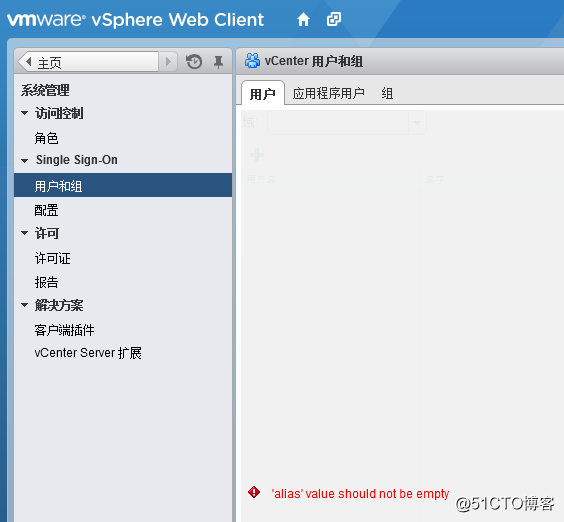Image resolution: width=564 pixels, height=522 pixels.
Task: Open the vCenter inventory windows icon
Action: click(x=334, y=19)
